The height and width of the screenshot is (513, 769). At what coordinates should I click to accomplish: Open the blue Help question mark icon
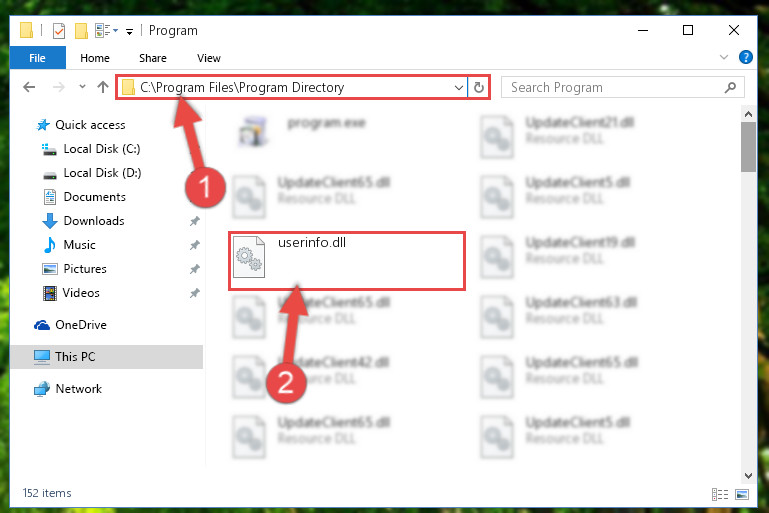(x=745, y=57)
